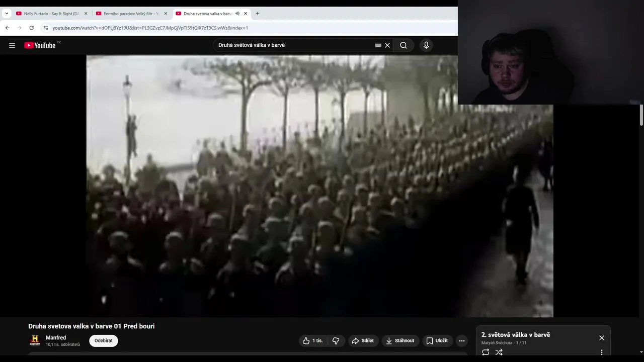This screenshot has height=362, width=644.
Task: Close the Nelly Furtado tab
Action: click(86, 14)
